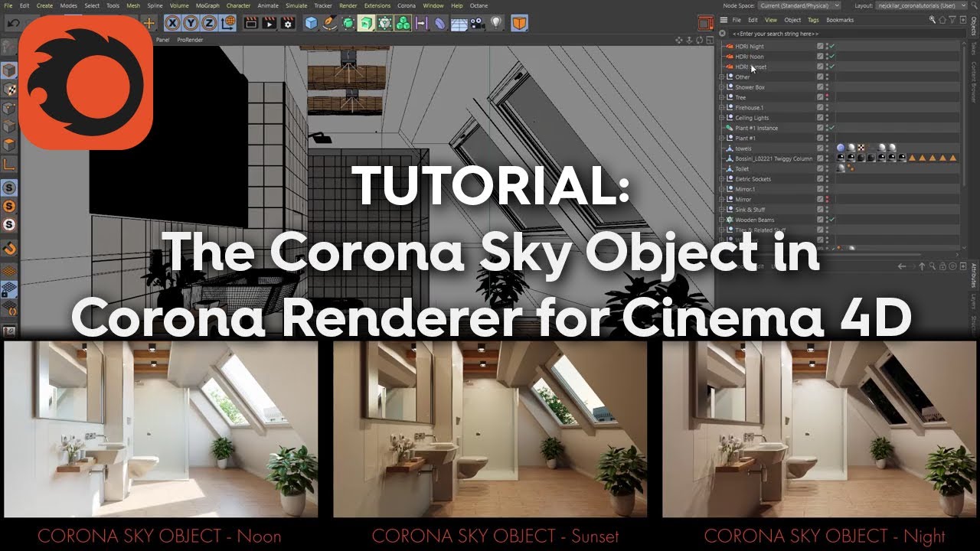
Task: Expand the Firehouse.1 group
Action: [721, 108]
